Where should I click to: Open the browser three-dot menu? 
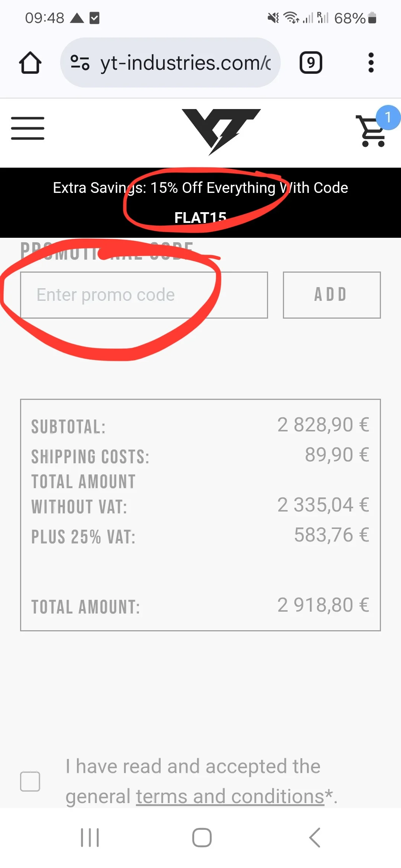(x=371, y=63)
